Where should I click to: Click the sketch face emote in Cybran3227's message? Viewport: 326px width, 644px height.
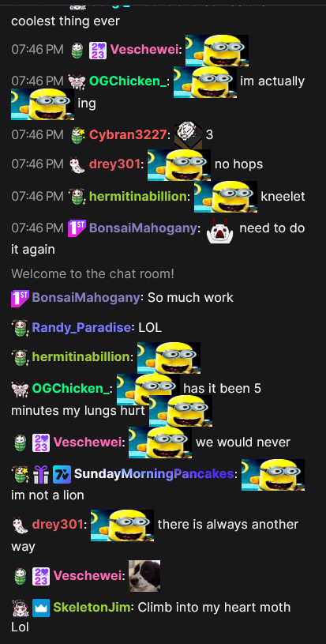(188, 134)
